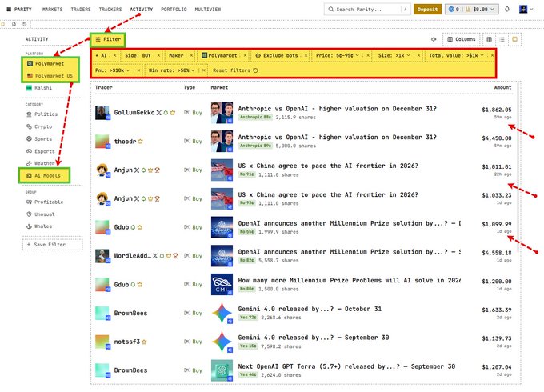Open the Price: 5¢-95¢ dropdown
The width and height of the screenshot is (544, 392).
pos(358,55)
